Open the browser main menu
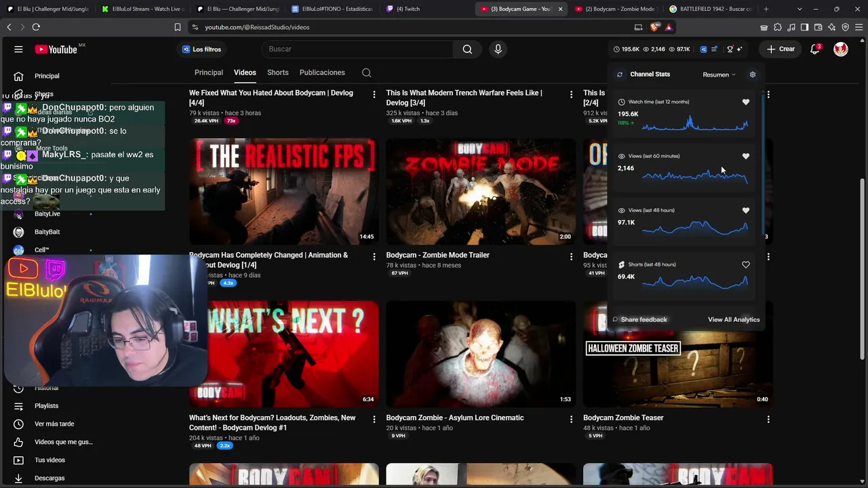 point(859,27)
